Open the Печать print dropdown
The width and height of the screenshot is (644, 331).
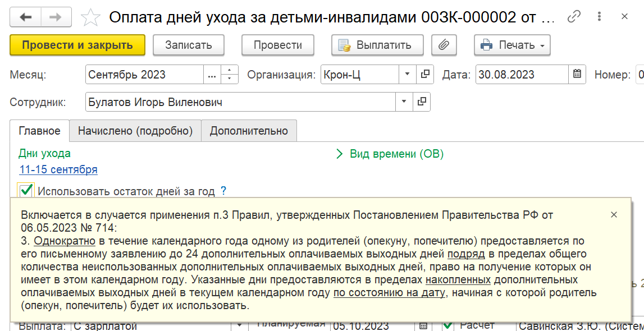click(512, 45)
